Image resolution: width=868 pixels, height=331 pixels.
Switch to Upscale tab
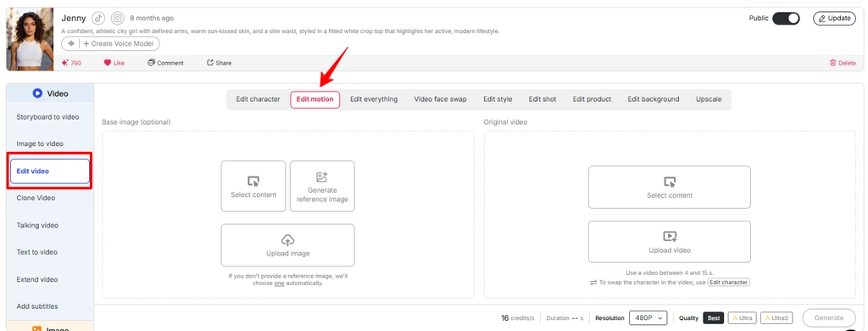[709, 99]
